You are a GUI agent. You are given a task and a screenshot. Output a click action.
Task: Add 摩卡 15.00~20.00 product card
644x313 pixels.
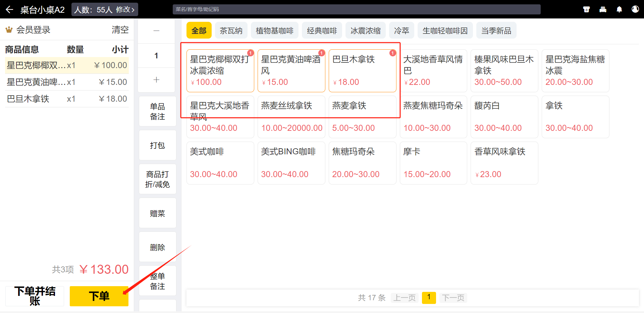click(433, 163)
